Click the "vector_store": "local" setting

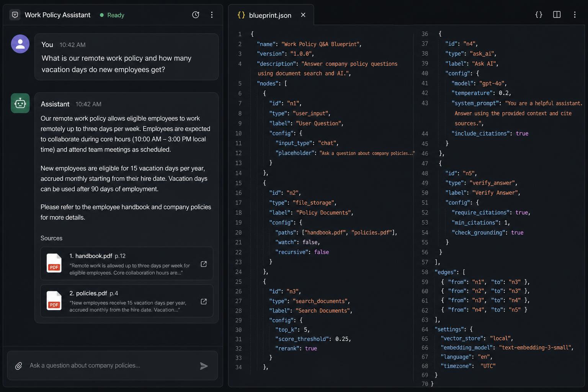coord(477,338)
